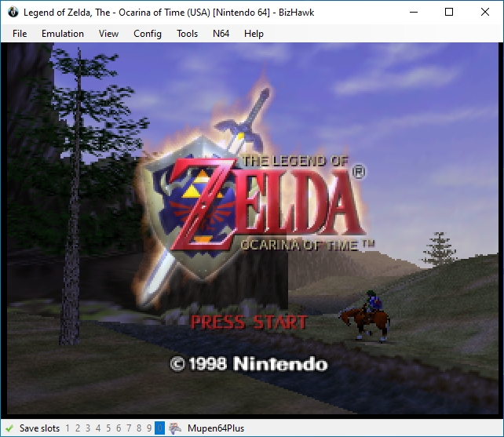This screenshot has height=437, width=504.
Task: Open the Emulation menu
Action: (x=63, y=34)
